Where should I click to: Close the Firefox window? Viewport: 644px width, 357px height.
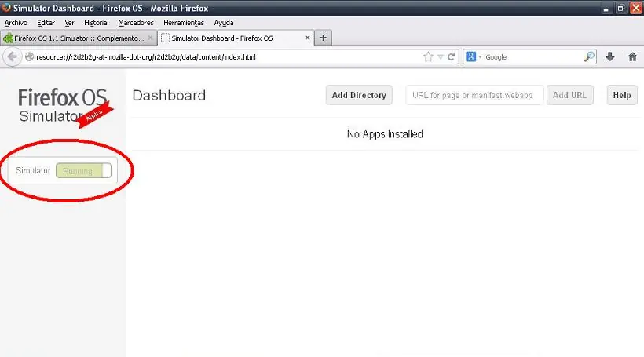click(636, 8)
